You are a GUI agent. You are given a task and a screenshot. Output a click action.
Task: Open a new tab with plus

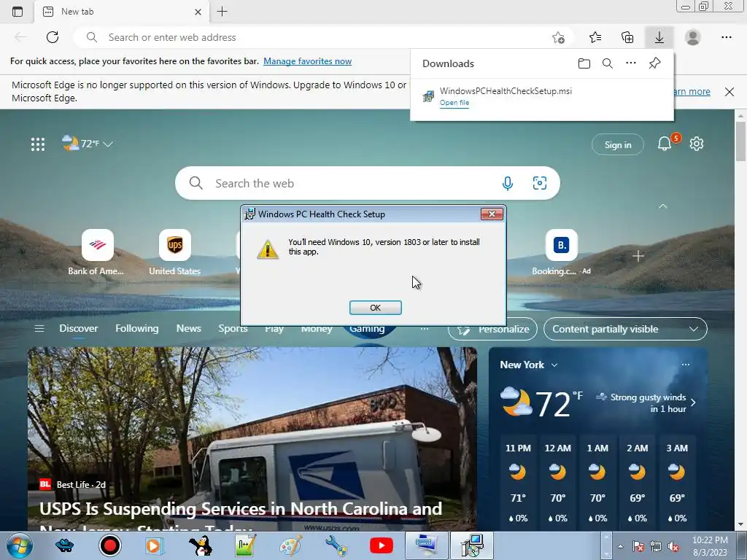click(222, 12)
